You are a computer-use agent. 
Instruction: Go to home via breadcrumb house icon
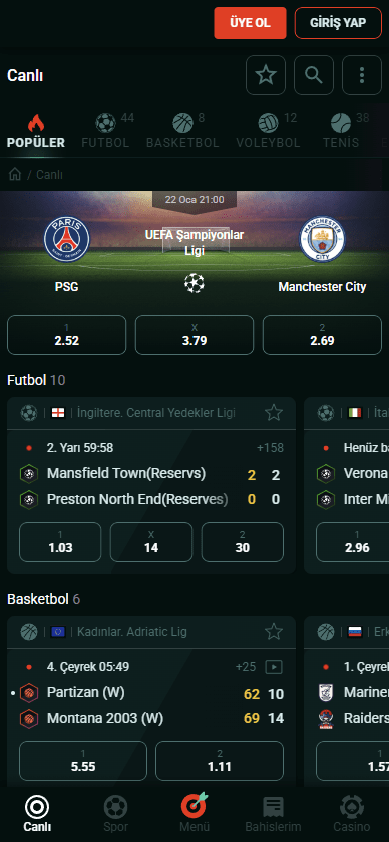click(x=15, y=175)
